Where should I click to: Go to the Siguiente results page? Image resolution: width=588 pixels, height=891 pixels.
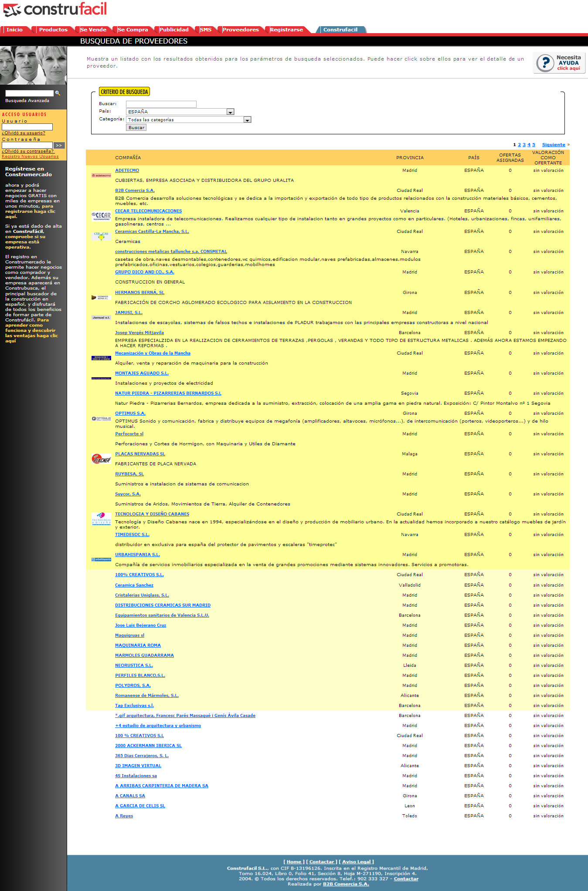[x=554, y=145]
